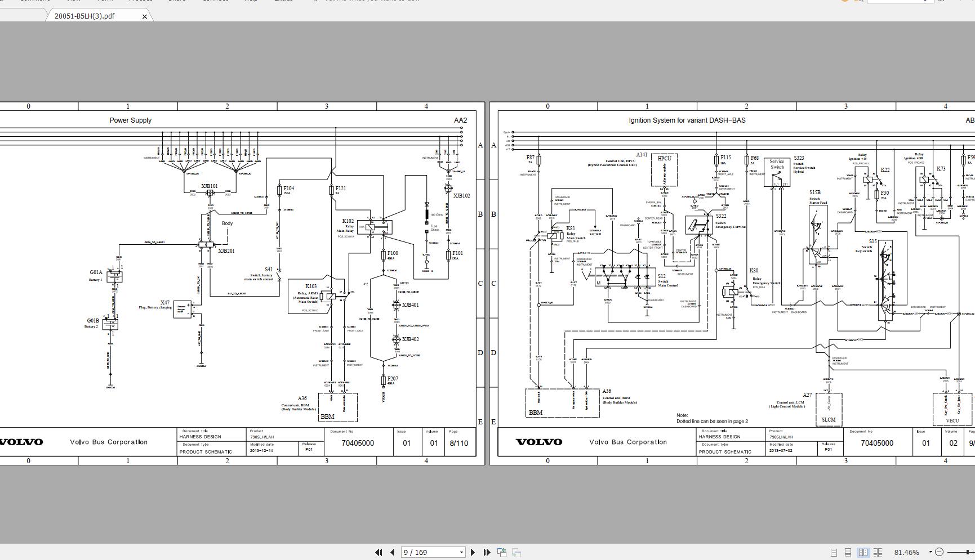Click the Service Switch box
Image resolution: width=975 pixels, height=560 pixels.
(x=777, y=172)
